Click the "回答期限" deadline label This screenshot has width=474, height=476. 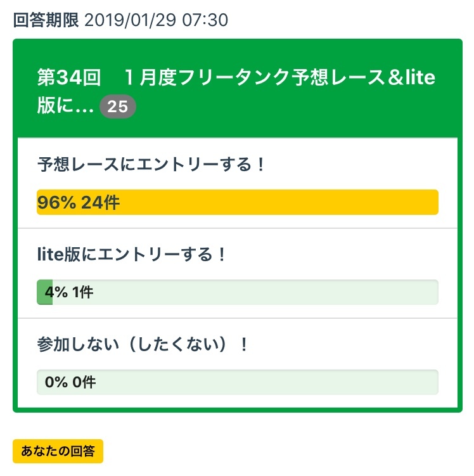pyautogui.click(x=46, y=20)
